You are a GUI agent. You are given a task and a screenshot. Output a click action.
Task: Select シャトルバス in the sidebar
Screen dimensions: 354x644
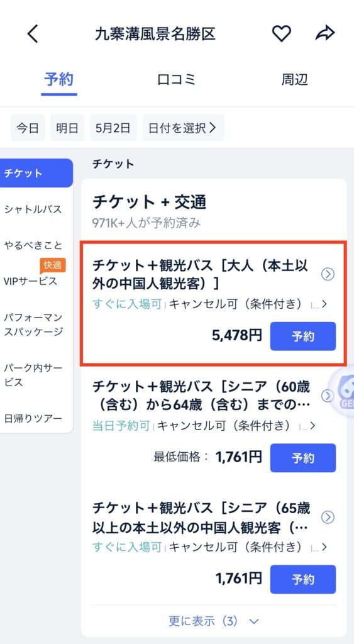33,209
